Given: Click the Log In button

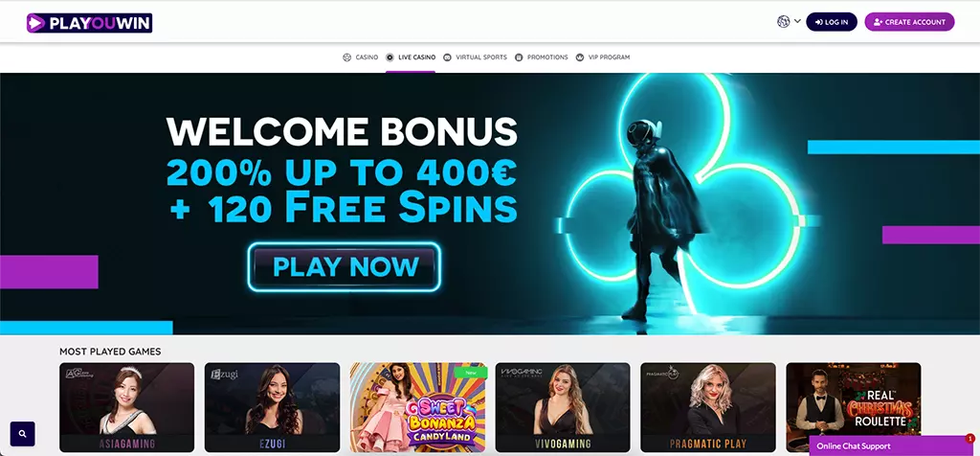Looking at the screenshot, I should [x=832, y=22].
